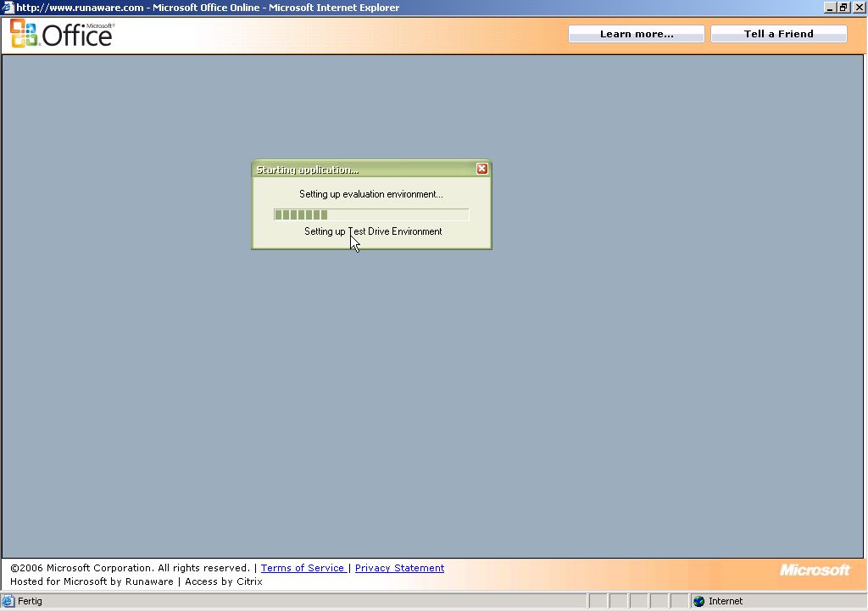Close the Internet Explorer window

click(858, 8)
